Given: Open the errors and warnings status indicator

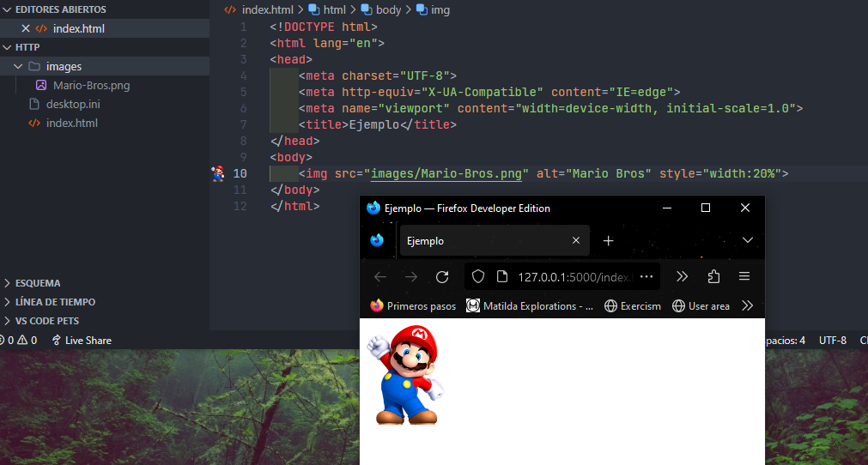Looking at the screenshot, I should (20, 341).
